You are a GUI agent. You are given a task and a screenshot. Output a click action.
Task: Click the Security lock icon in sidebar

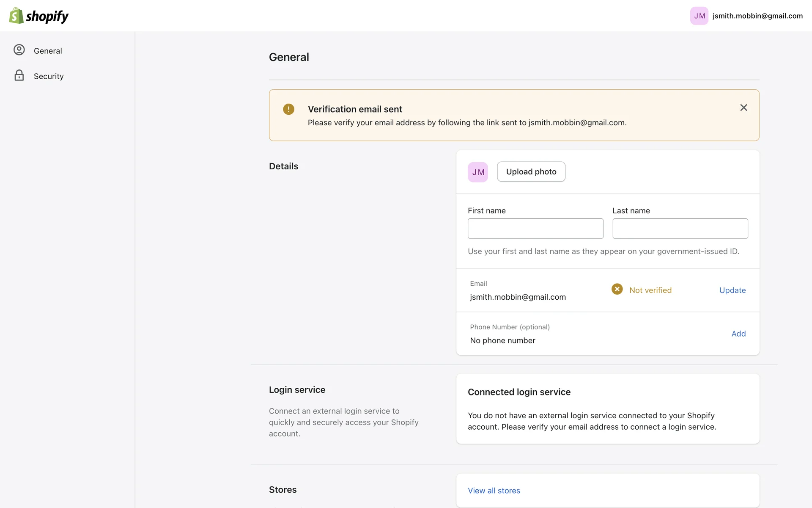click(19, 75)
